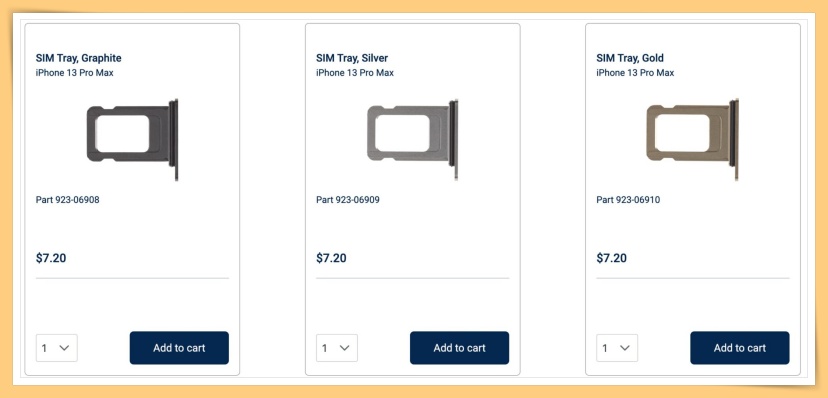This screenshot has height=398, width=828.
Task: Click the Silver SIM tray product image
Action: [413, 140]
